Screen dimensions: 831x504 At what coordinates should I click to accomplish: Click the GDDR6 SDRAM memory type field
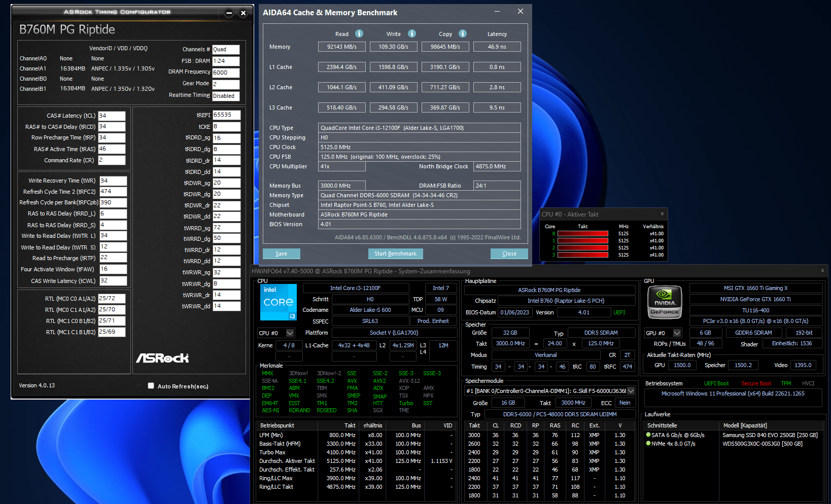tap(754, 333)
